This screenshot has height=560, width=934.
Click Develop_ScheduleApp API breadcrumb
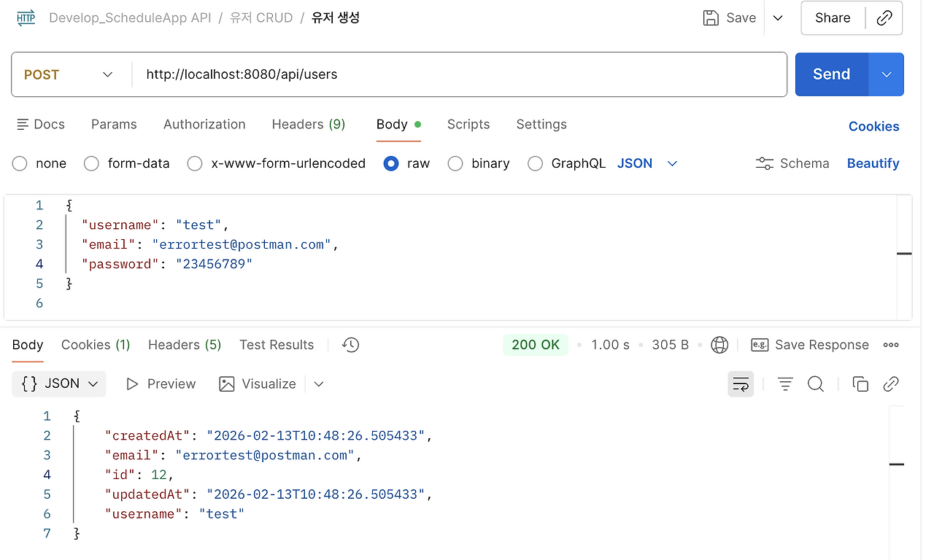(x=130, y=17)
